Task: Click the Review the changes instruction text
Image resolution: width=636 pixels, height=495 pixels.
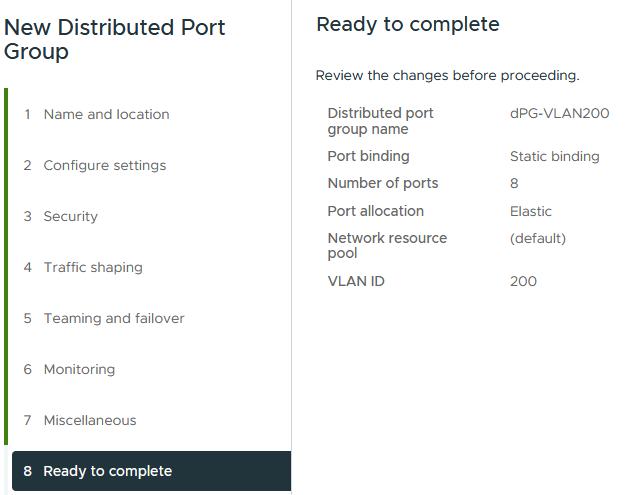Action: (447, 75)
